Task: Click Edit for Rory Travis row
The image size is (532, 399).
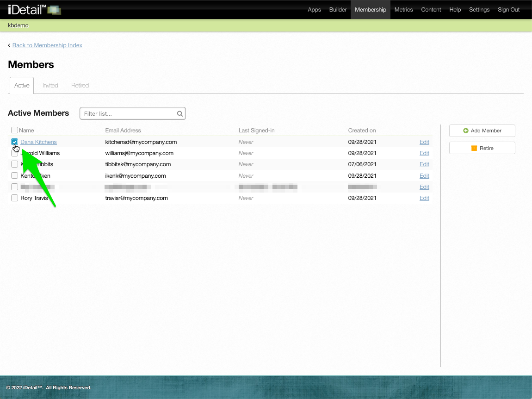Action: [424, 198]
